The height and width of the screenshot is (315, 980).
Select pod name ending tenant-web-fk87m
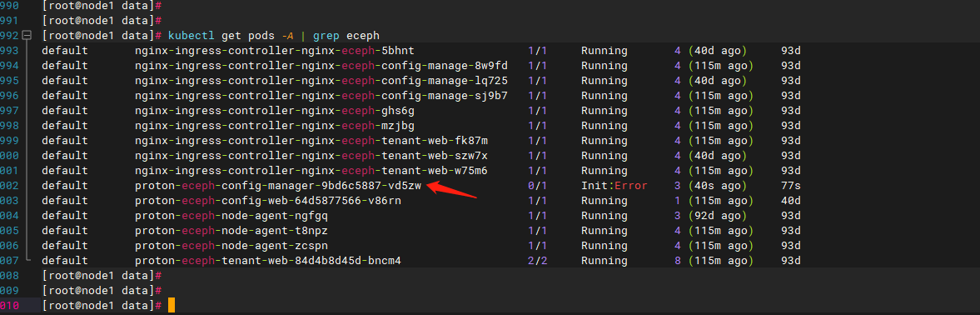(311, 141)
